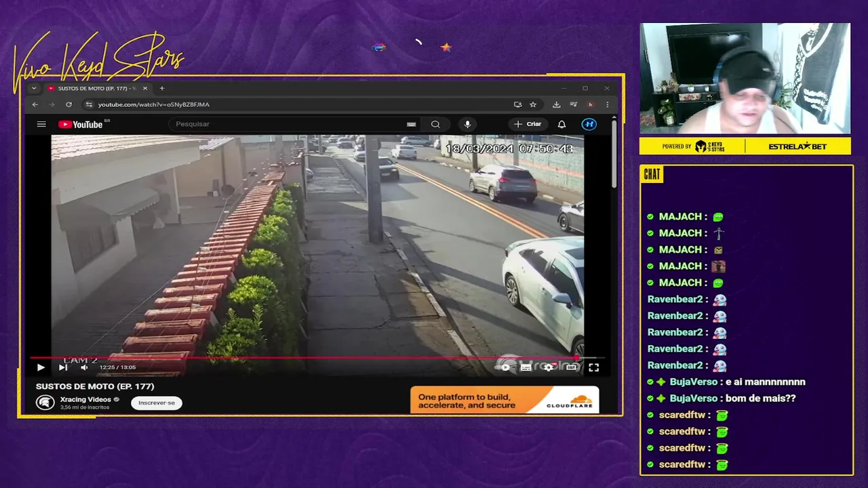Open the Xracing Videos channel name
The height and width of the screenshot is (488, 868).
tap(85, 399)
